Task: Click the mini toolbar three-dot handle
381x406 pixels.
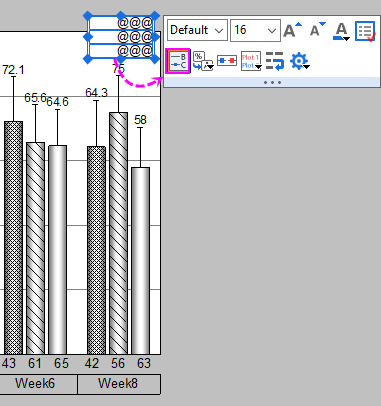Action: (x=272, y=82)
